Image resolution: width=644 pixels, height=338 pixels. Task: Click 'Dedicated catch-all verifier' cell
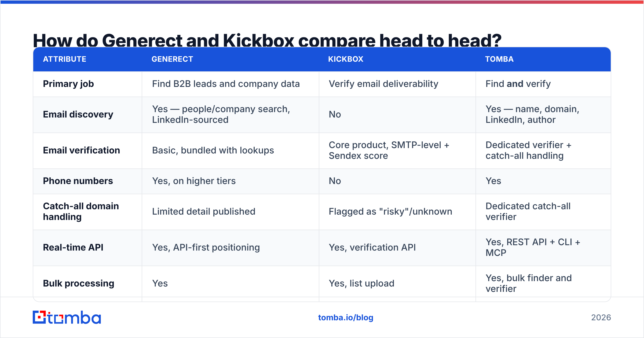click(x=528, y=212)
